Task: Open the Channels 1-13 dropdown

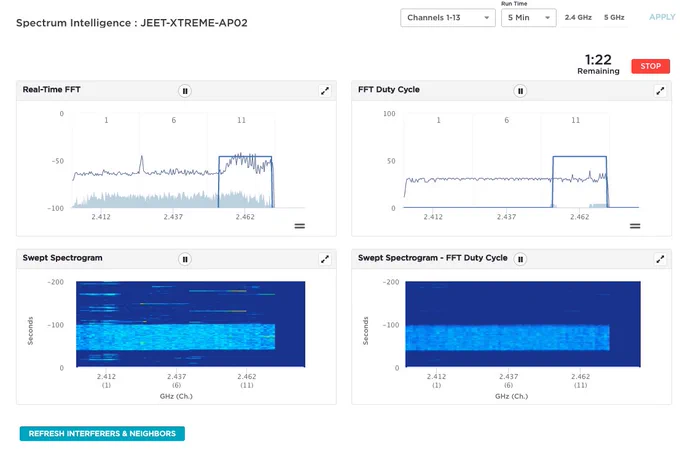Action: tap(448, 18)
